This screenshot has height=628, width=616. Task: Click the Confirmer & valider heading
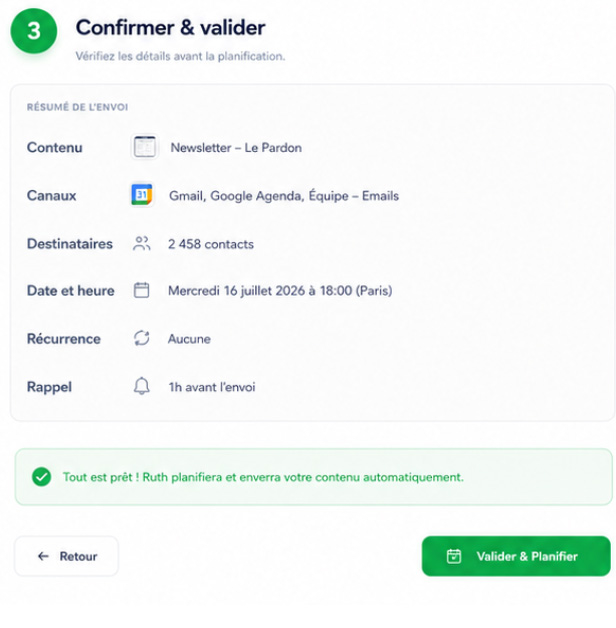coord(171,28)
